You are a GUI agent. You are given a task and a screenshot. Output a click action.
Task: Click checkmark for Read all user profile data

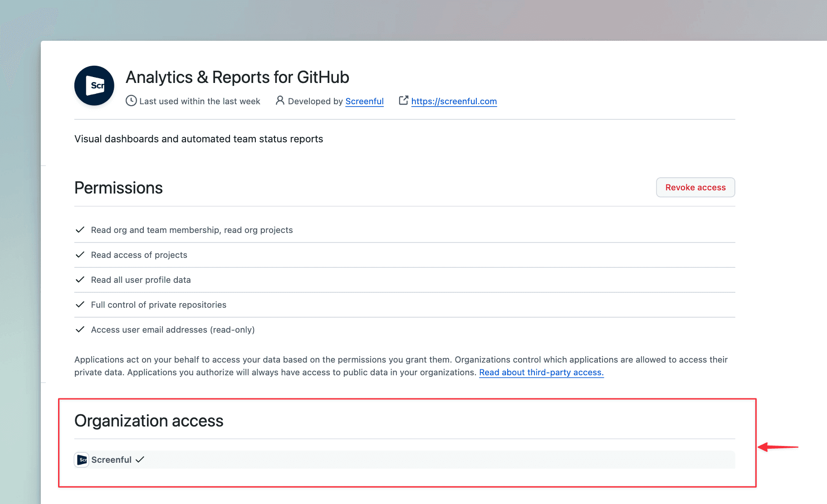click(x=80, y=280)
